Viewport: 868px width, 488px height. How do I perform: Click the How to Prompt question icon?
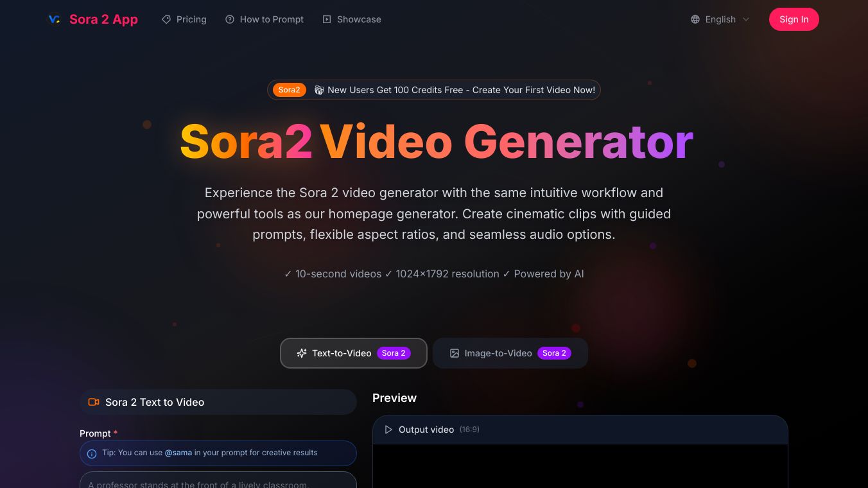coord(230,19)
